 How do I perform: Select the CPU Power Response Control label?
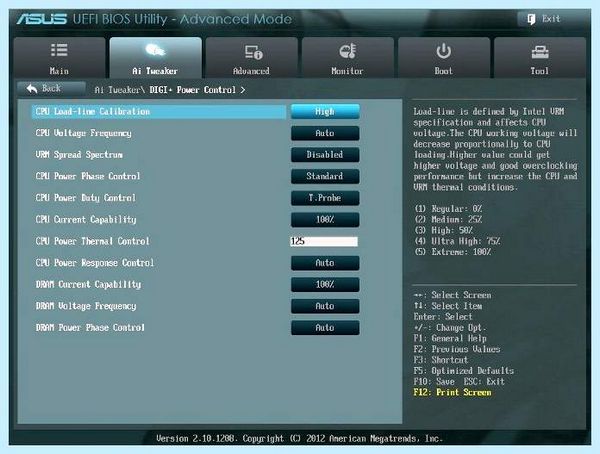point(95,263)
